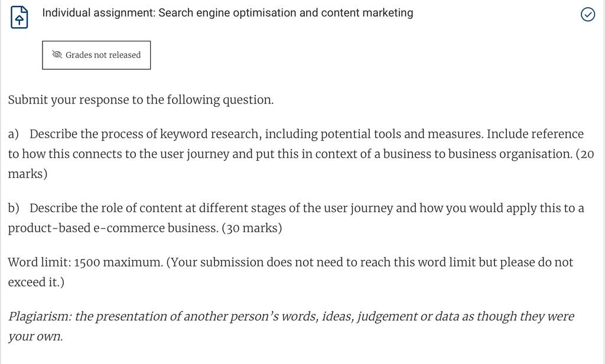Viewport: 605px width, 364px height.
Task: Click the assignment upload document icon
Action: 19,17
